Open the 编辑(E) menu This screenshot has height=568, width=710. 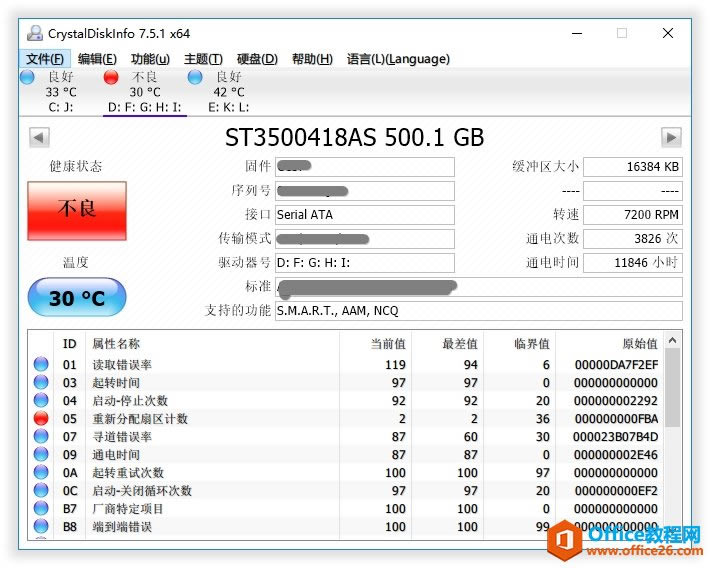(x=97, y=59)
